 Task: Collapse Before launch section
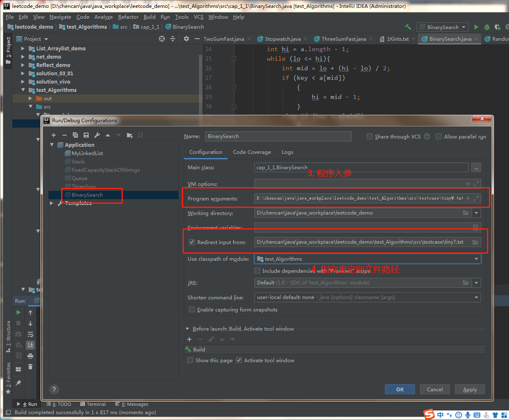(187, 329)
